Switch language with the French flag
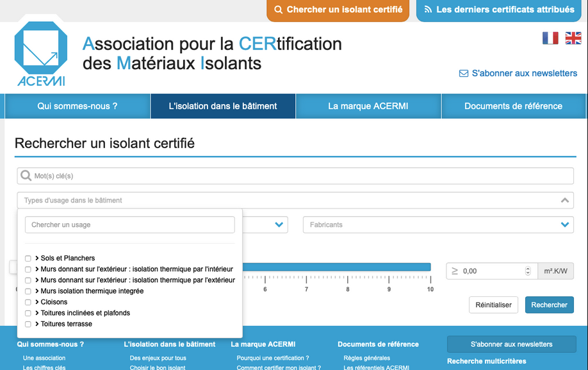The image size is (588, 370). tap(550, 38)
